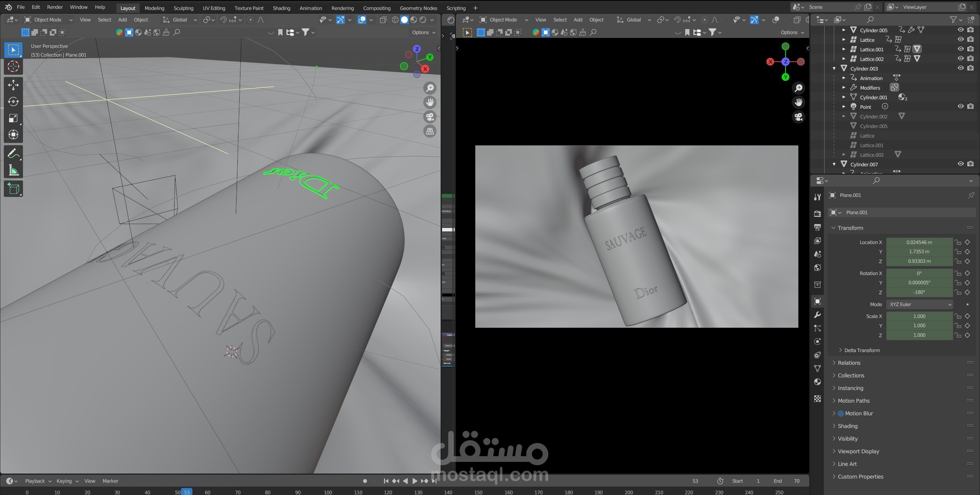980x495 pixels.
Task: Toggle camera view in left viewport
Action: [430, 117]
